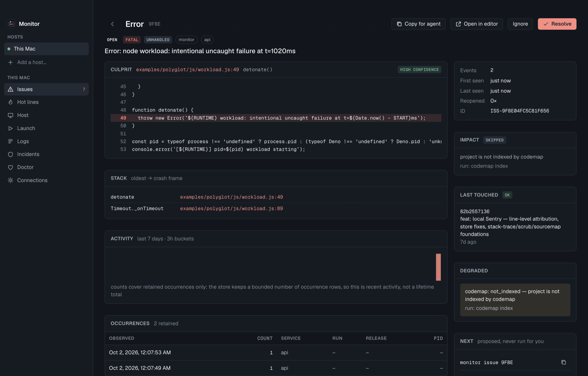Open the Connections page
Screen dimensions: 588x376
click(46, 180)
